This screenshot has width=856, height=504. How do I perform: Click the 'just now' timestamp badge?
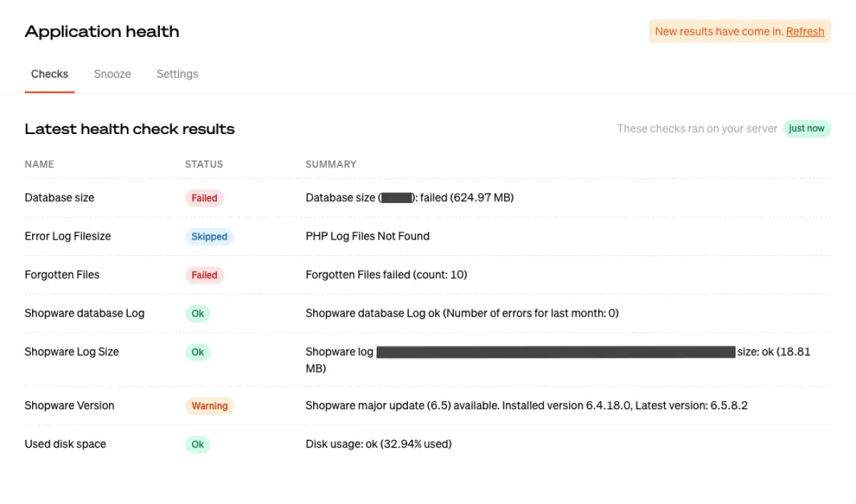(807, 129)
